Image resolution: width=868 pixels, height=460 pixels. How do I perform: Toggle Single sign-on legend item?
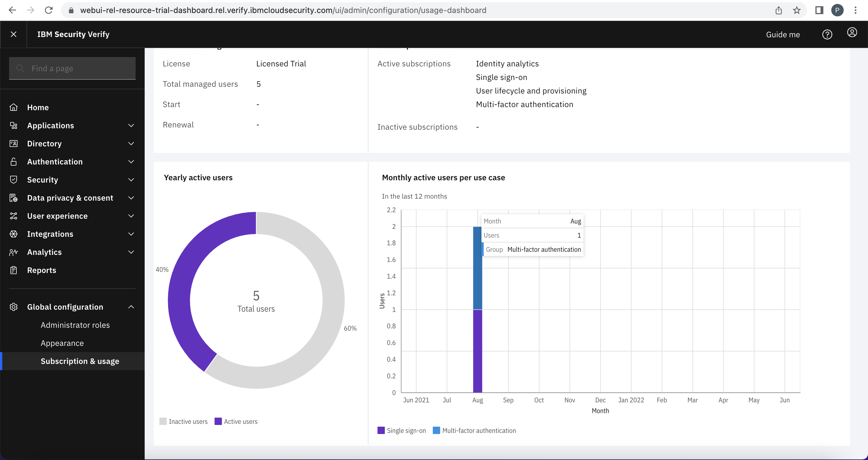pos(402,430)
